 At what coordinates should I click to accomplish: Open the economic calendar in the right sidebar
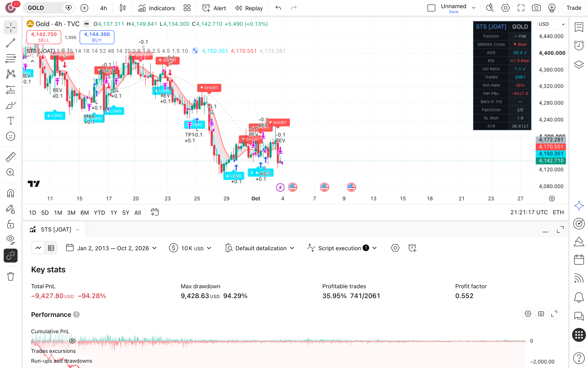click(x=579, y=260)
